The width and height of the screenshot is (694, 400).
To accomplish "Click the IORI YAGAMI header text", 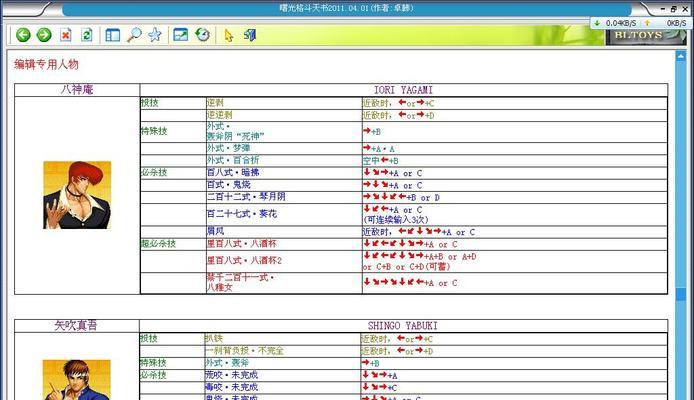I will point(403,90).
